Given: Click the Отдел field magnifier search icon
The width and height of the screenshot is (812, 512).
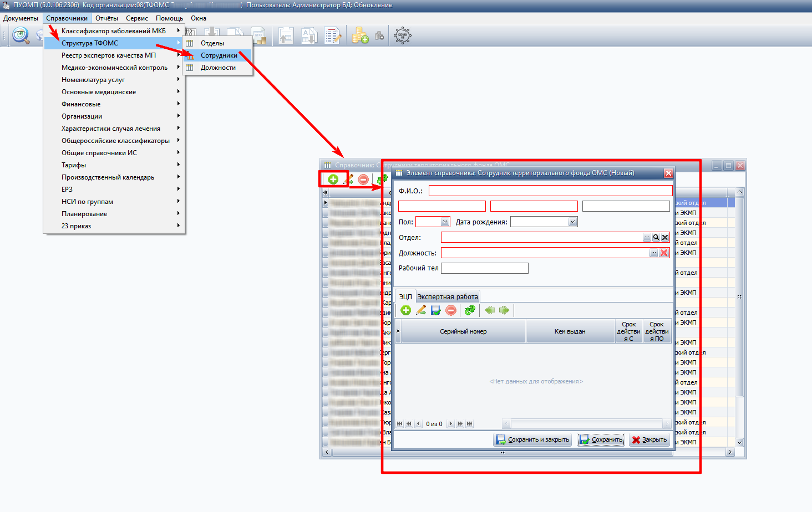Looking at the screenshot, I should [656, 237].
